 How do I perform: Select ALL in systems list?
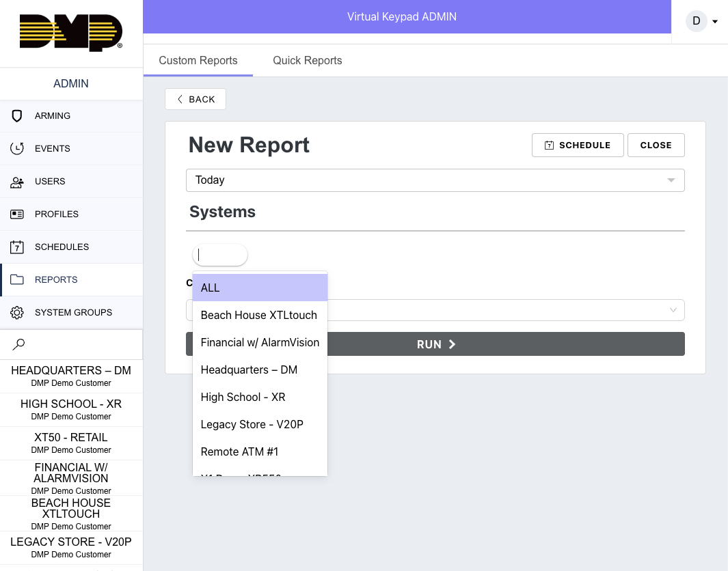tap(260, 288)
